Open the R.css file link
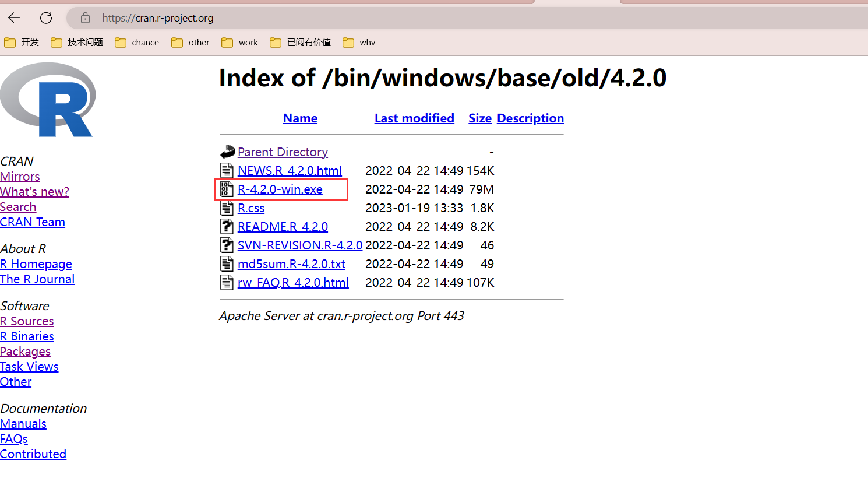868x499 pixels. pos(251,208)
